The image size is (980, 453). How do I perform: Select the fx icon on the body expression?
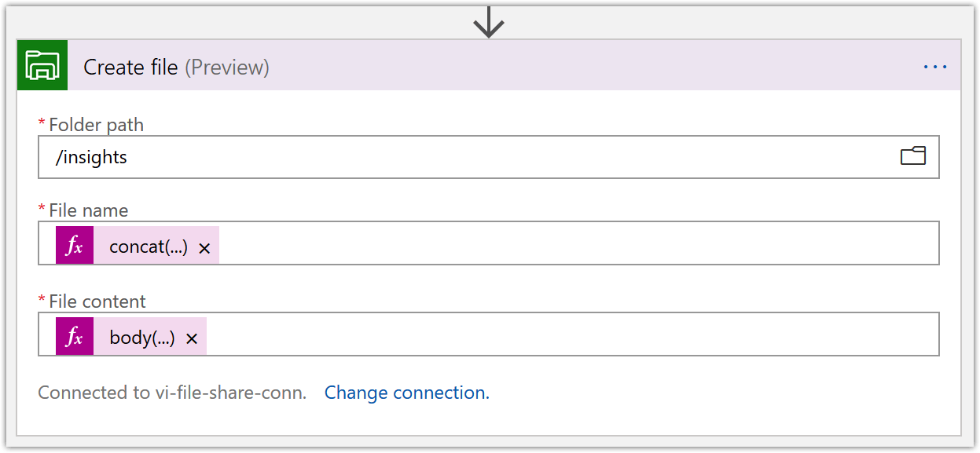click(x=75, y=335)
